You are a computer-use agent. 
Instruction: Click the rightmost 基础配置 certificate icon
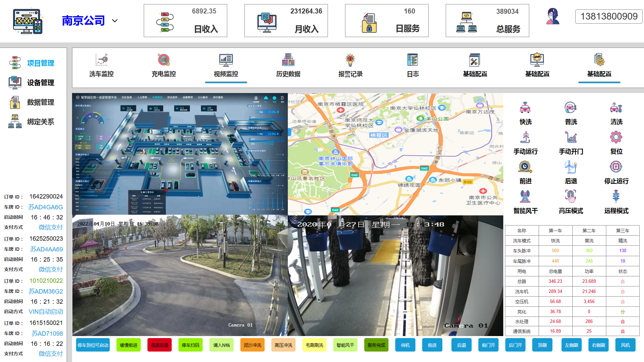pyautogui.click(x=599, y=60)
